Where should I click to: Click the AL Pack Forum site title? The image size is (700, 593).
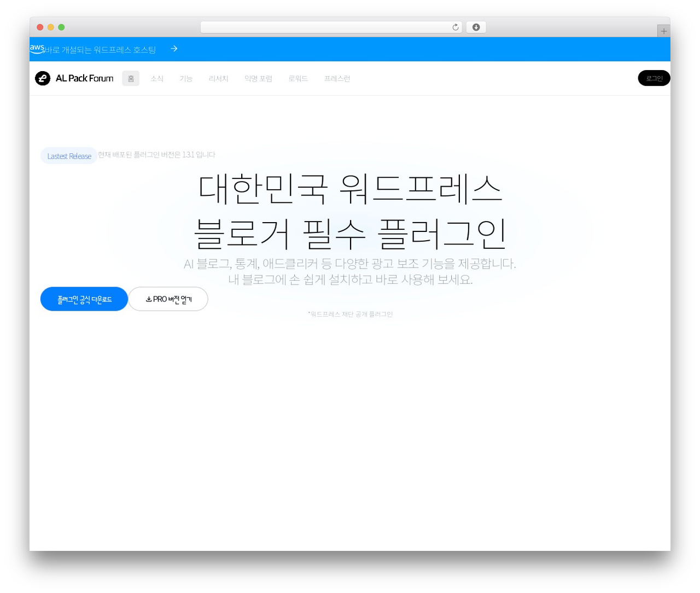(85, 78)
